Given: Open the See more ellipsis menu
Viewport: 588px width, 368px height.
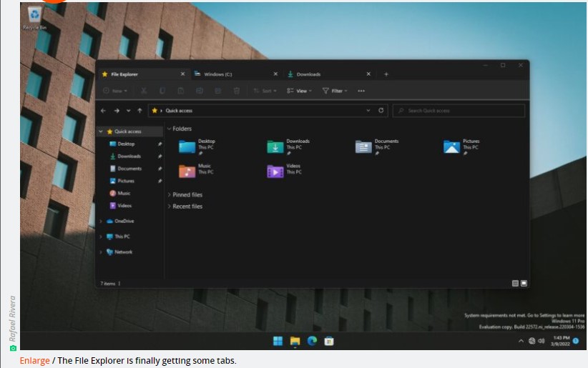Looking at the screenshot, I should pyautogui.click(x=361, y=91).
